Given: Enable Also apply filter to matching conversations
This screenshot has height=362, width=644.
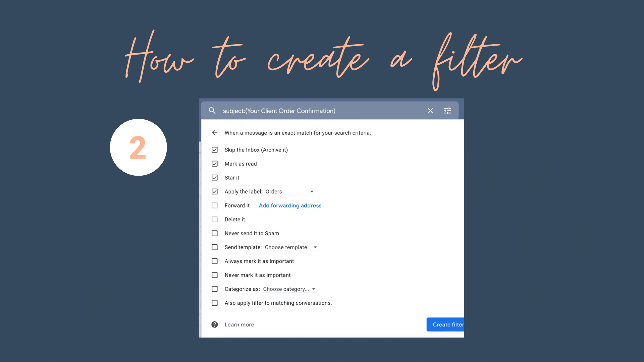Looking at the screenshot, I should (x=215, y=303).
